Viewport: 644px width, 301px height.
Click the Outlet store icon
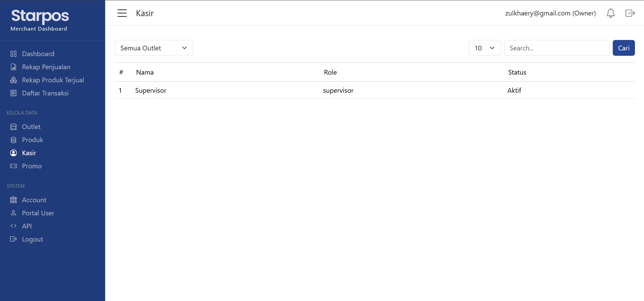(x=13, y=127)
